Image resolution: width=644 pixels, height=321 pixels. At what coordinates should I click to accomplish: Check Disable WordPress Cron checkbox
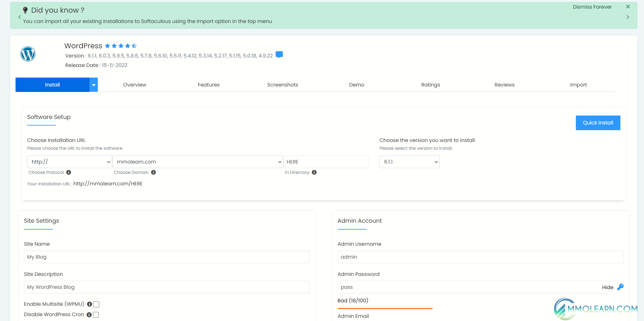tap(96, 315)
